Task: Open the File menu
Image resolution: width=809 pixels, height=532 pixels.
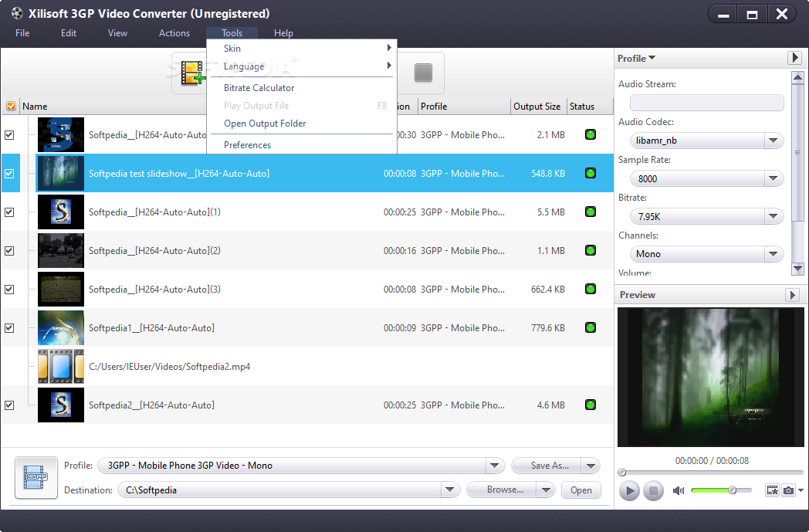Action: [x=22, y=33]
